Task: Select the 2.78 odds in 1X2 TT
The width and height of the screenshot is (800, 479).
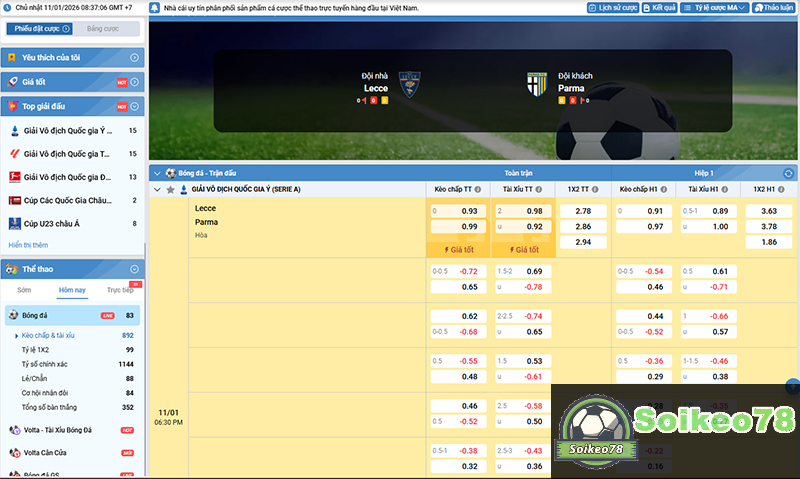Action: point(583,211)
